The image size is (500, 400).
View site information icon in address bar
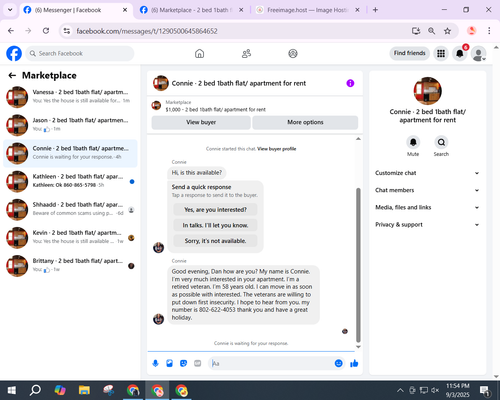67,31
